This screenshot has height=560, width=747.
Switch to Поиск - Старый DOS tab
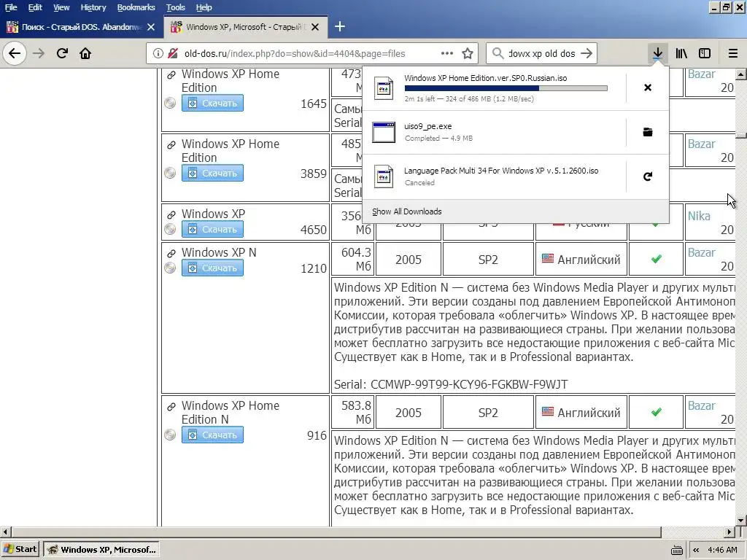80,27
